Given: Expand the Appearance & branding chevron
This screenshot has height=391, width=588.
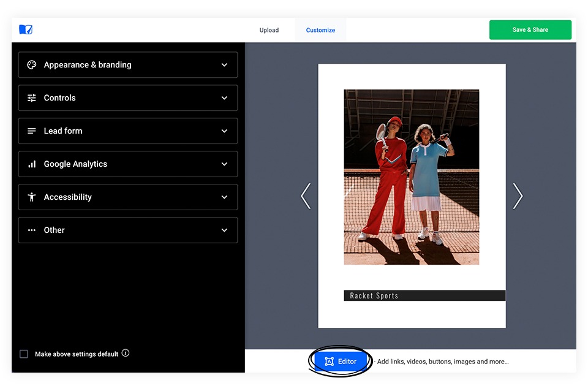Looking at the screenshot, I should pyautogui.click(x=224, y=65).
